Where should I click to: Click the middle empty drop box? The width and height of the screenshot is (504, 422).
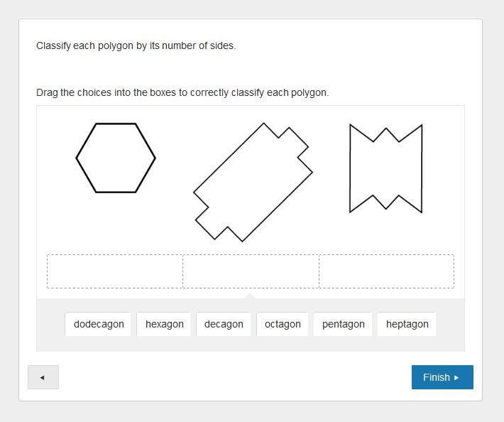(251, 271)
